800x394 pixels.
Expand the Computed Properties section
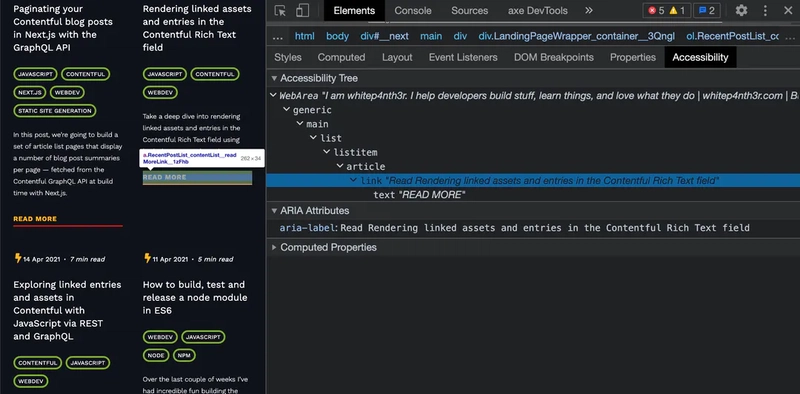pos(274,247)
